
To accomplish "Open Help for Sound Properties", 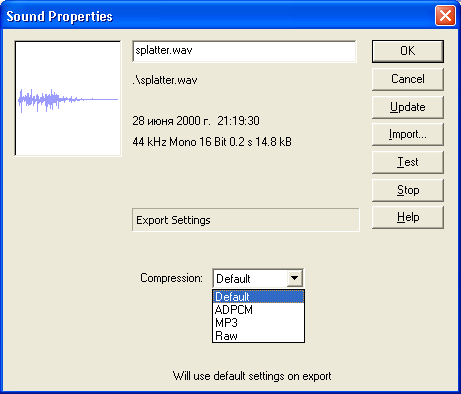I will click(x=408, y=217).
